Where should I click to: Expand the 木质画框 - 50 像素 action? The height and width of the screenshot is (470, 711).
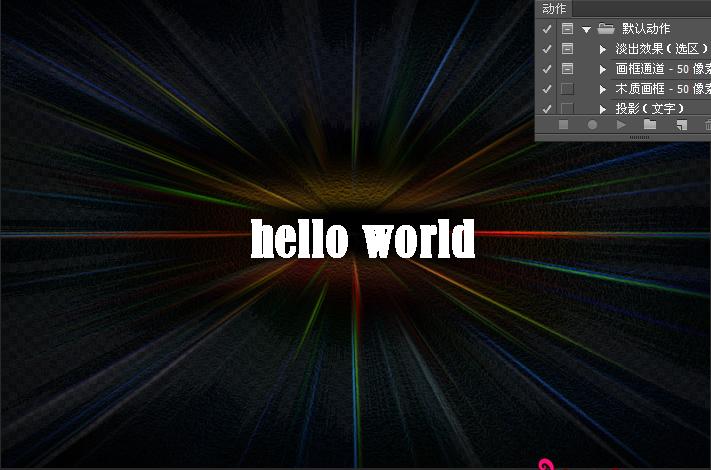[x=603, y=89]
